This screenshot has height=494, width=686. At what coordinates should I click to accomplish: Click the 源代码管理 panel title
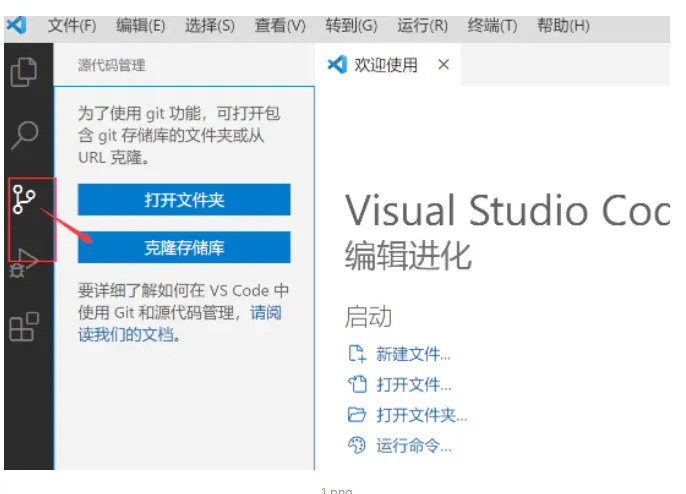pyautogui.click(x=112, y=65)
